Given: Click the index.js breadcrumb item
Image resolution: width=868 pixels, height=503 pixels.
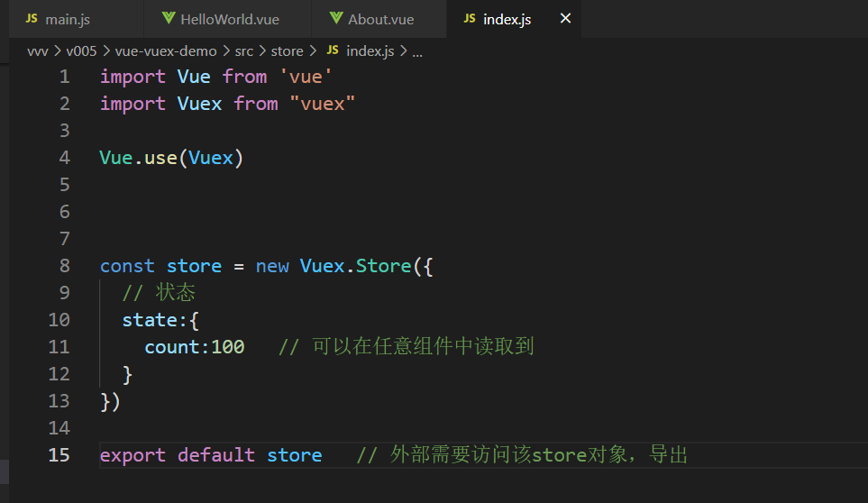Looking at the screenshot, I should click(x=370, y=50).
